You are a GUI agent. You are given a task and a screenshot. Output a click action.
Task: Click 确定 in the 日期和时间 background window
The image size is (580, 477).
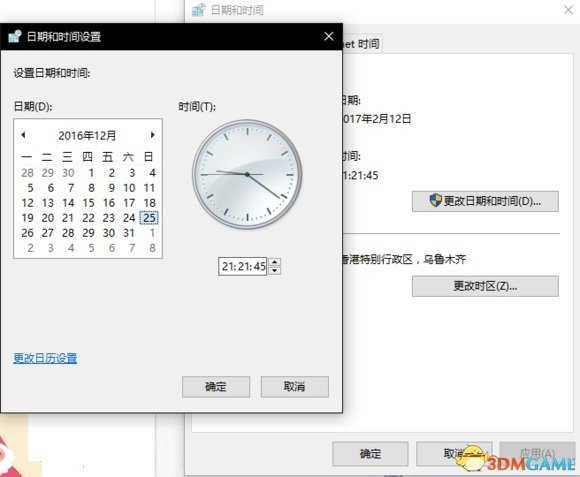370,453
